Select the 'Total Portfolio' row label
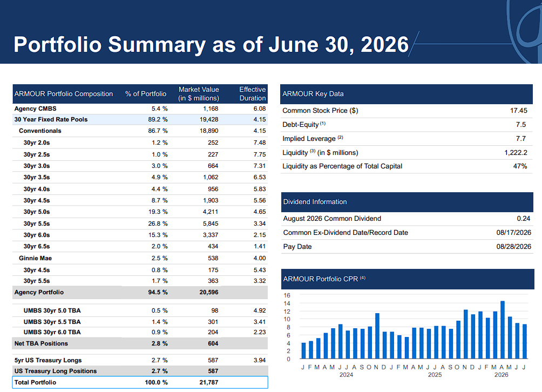The height and width of the screenshot is (392, 542). point(35,382)
